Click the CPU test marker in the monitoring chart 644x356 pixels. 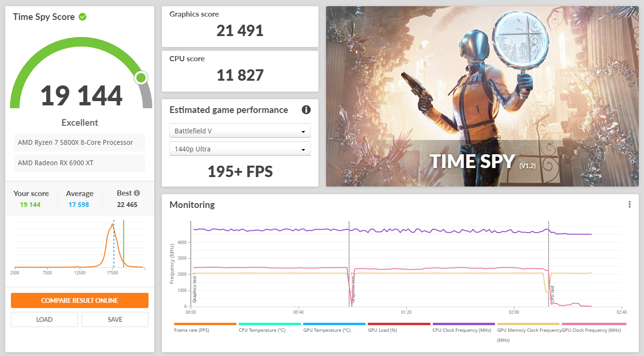point(552,294)
